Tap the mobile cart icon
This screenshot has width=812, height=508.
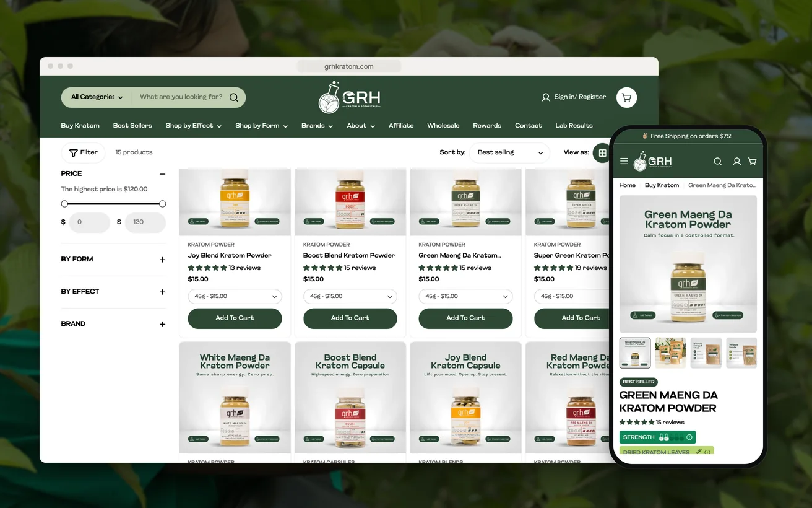tap(753, 161)
